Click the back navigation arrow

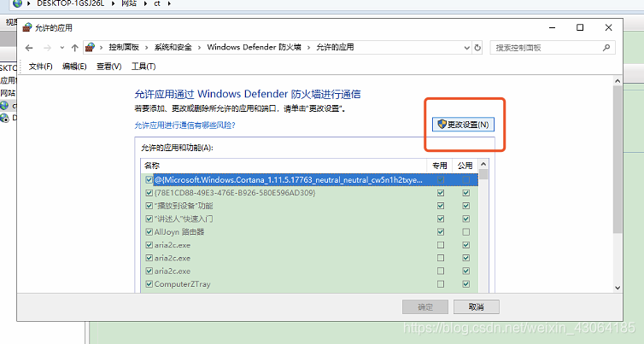coord(29,48)
